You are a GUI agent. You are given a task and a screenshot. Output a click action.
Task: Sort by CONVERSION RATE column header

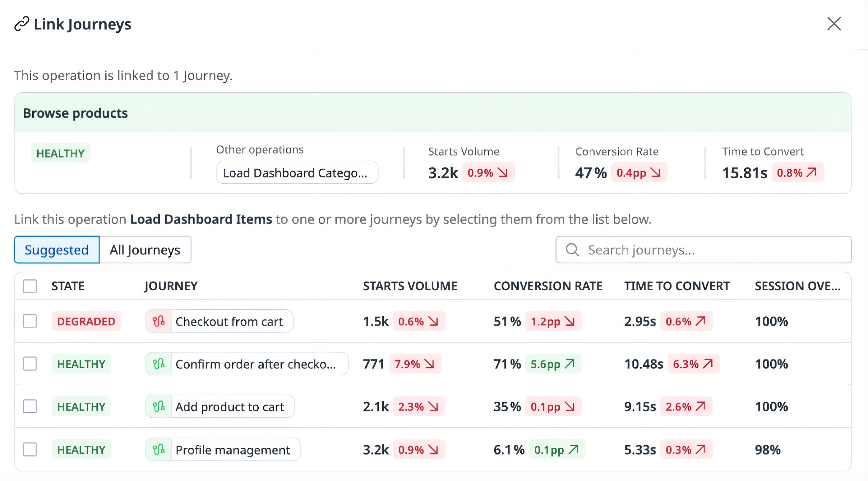click(548, 286)
